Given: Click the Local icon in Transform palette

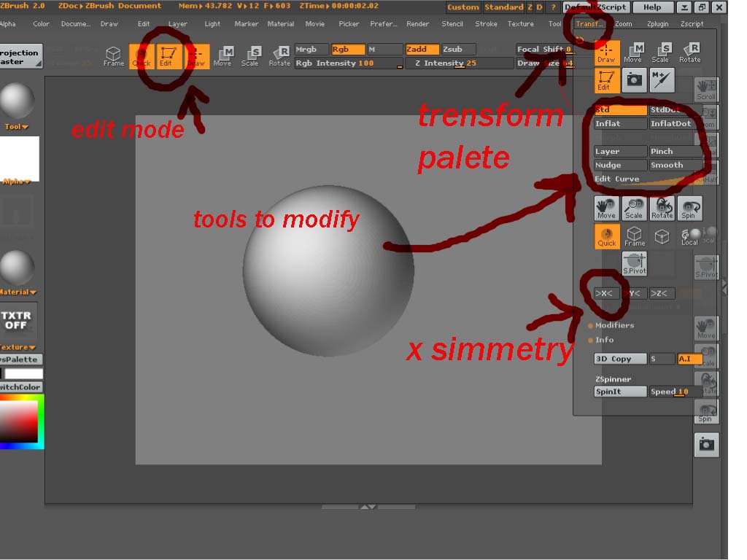Looking at the screenshot, I should click(689, 236).
